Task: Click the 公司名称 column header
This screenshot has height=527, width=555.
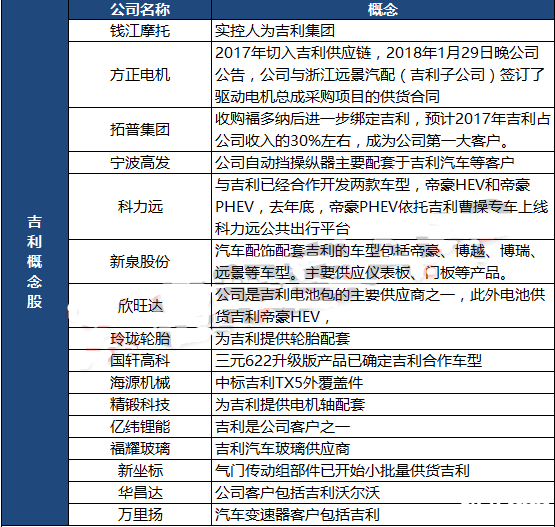Action: point(140,10)
